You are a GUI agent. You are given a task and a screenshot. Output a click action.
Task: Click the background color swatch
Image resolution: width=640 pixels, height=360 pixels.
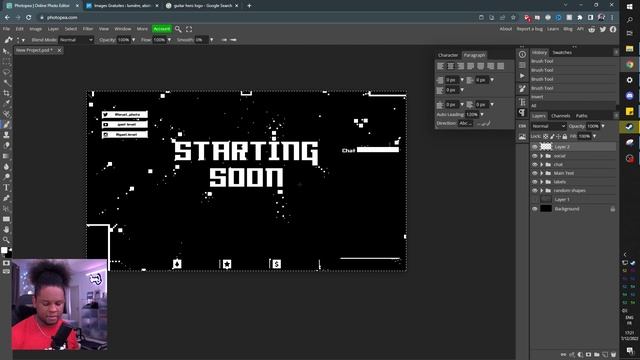[9, 254]
